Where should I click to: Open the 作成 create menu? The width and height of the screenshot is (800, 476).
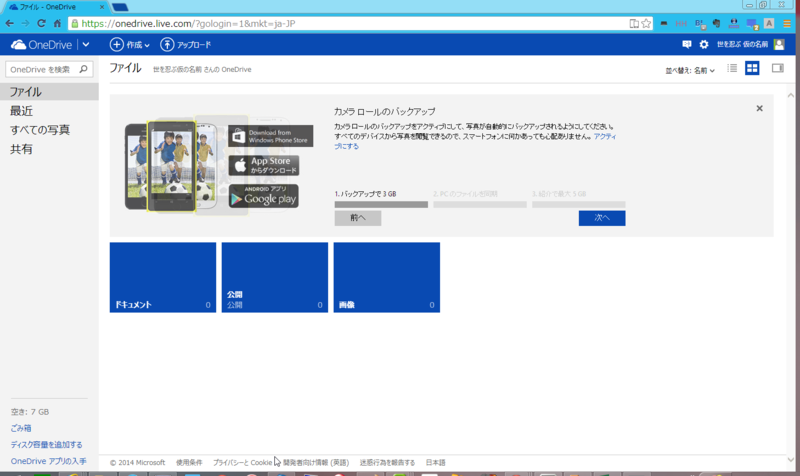tap(130, 44)
